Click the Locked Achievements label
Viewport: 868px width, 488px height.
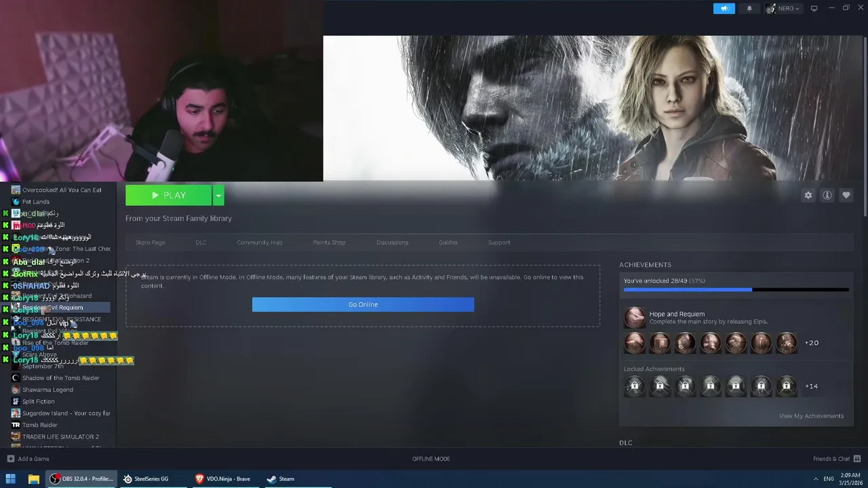654,369
